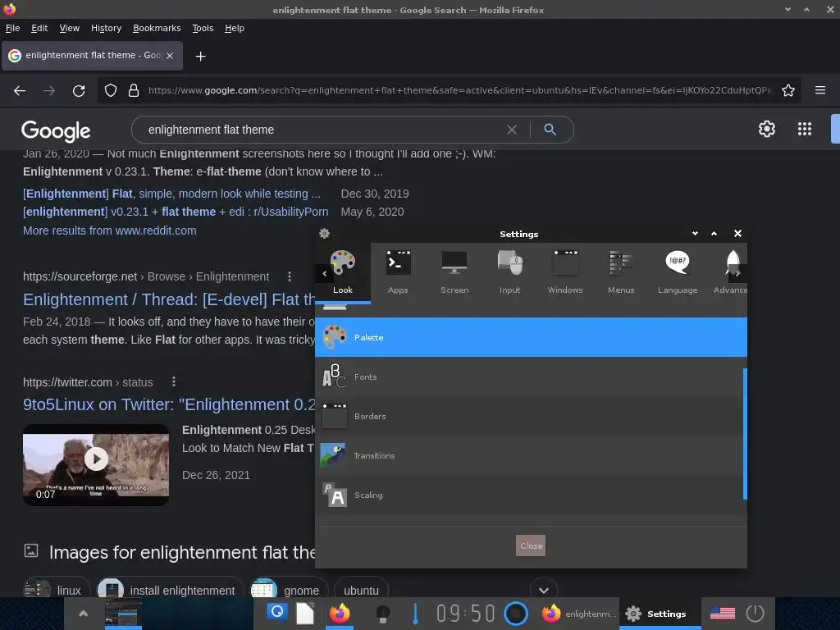Click the gear icon in Settings titlebar

[325, 233]
